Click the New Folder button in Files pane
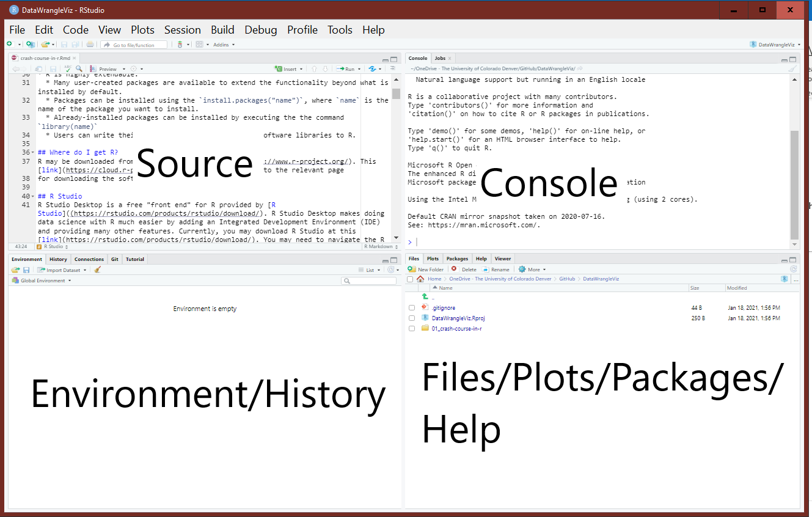The image size is (812, 517). 426,269
